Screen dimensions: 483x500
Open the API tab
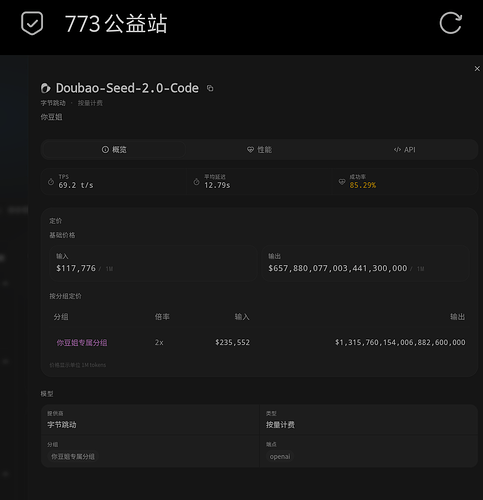click(405, 150)
